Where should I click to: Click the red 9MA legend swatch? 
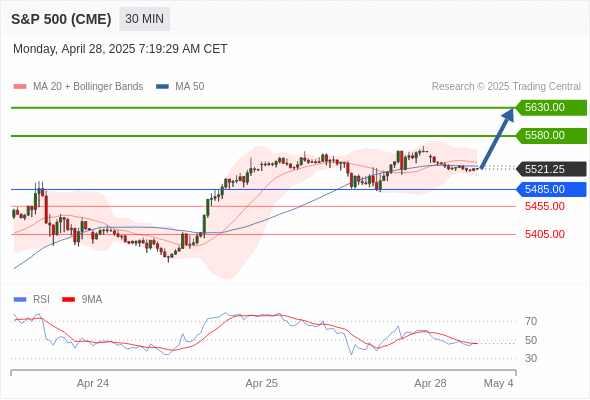click(68, 300)
